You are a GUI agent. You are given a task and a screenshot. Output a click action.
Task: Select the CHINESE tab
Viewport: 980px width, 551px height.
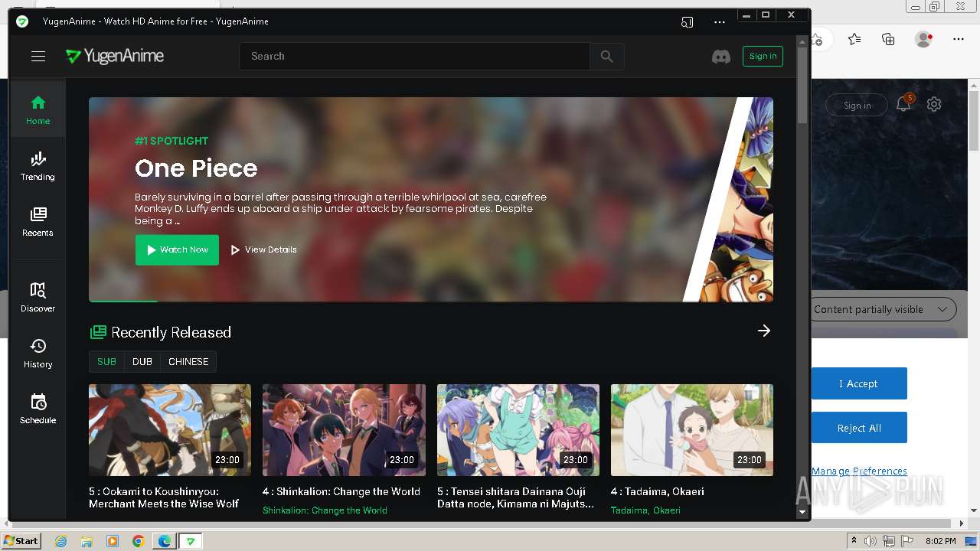(x=188, y=361)
